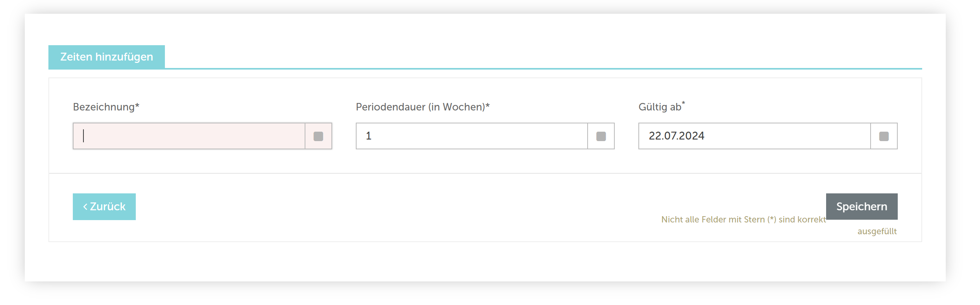Click the asterisk next to Gültig ab

coord(683,103)
